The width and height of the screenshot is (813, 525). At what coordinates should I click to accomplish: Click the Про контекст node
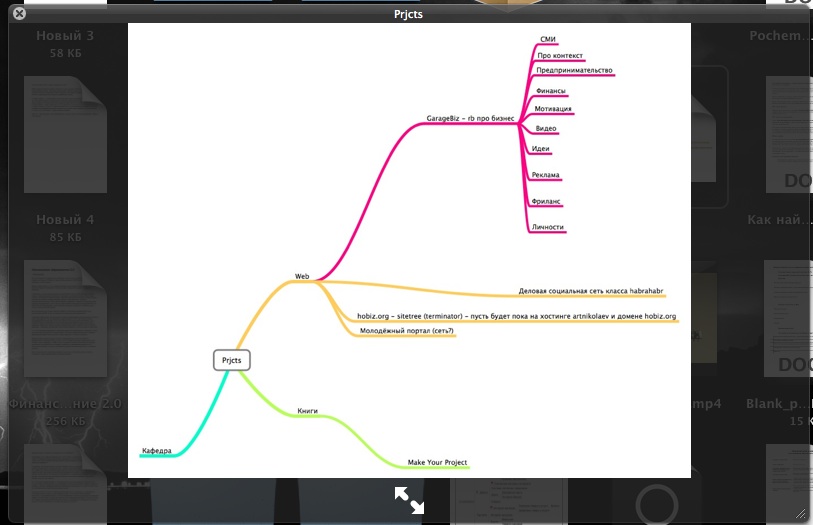point(560,56)
